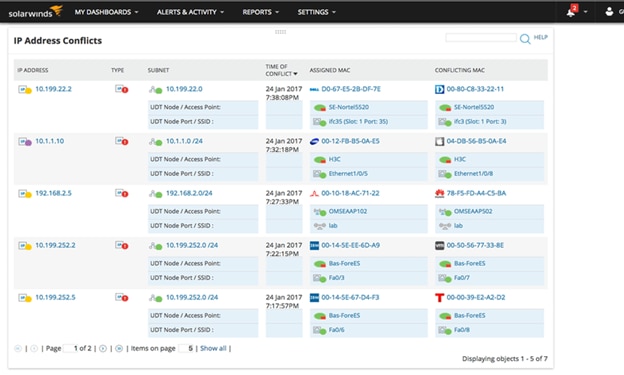
Task: Click the IP status icon for 10.1.1.10
Action: click(x=25, y=141)
